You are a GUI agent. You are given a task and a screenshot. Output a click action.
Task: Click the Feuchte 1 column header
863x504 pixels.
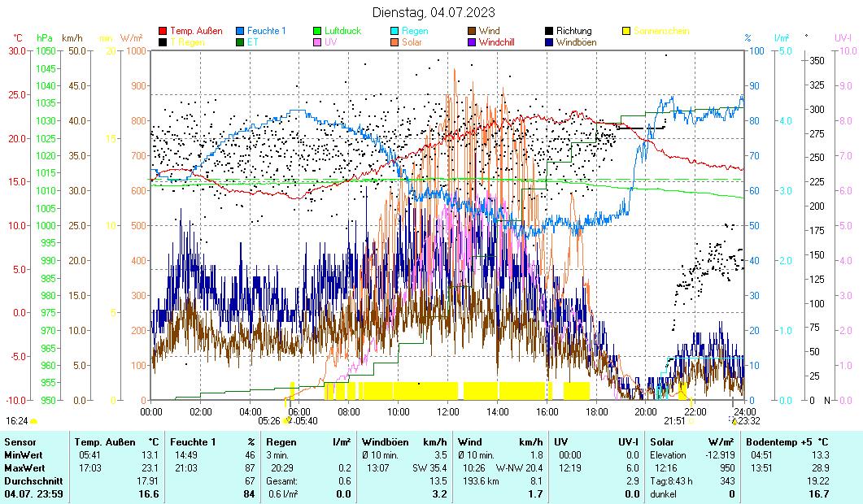pyautogui.click(x=193, y=442)
